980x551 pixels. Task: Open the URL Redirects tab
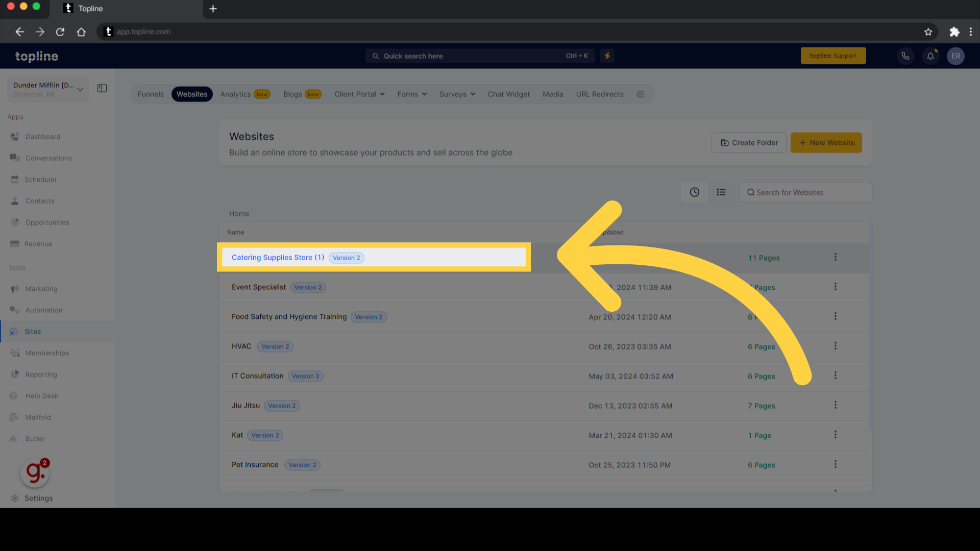pos(600,94)
